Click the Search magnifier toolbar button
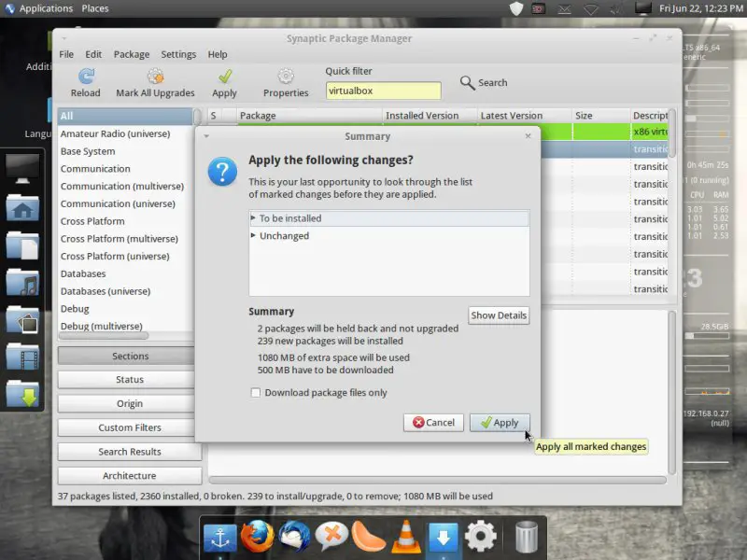 (x=484, y=83)
